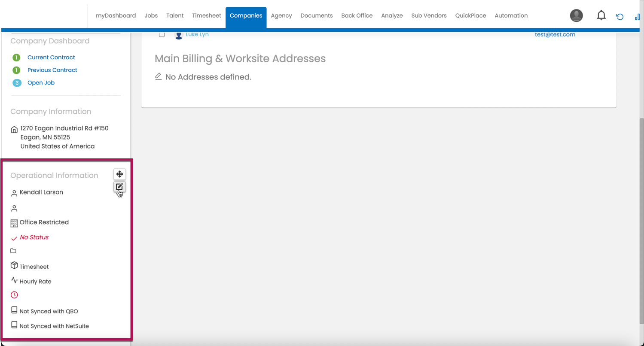Open the Luke Lyn contact link
The image size is (644, 346).
[x=197, y=34]
